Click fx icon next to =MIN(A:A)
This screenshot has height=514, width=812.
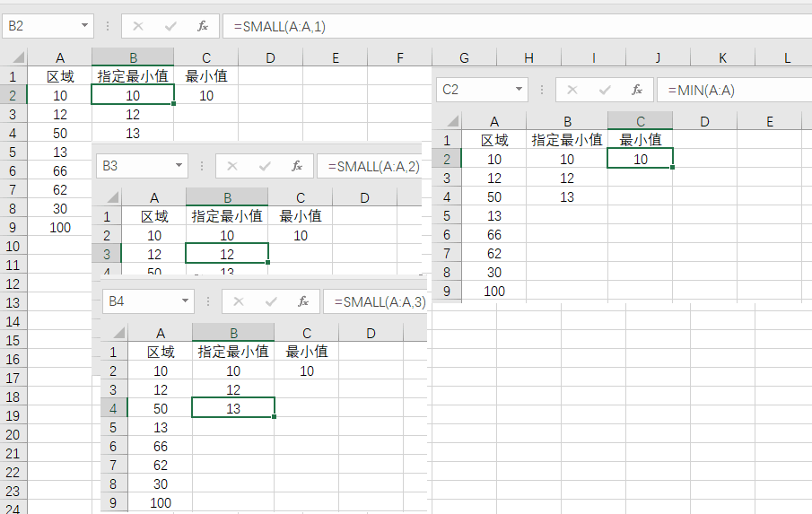[x=636, y=90]
